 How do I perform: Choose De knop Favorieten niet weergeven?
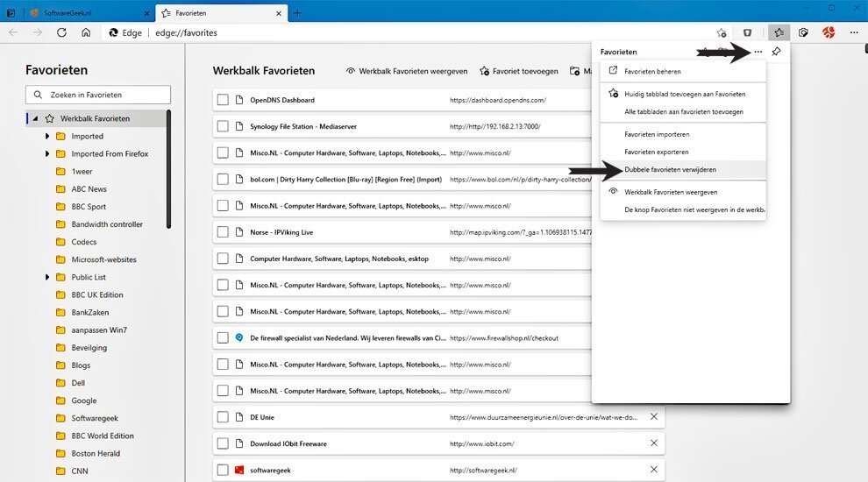(x=683, y=209)
